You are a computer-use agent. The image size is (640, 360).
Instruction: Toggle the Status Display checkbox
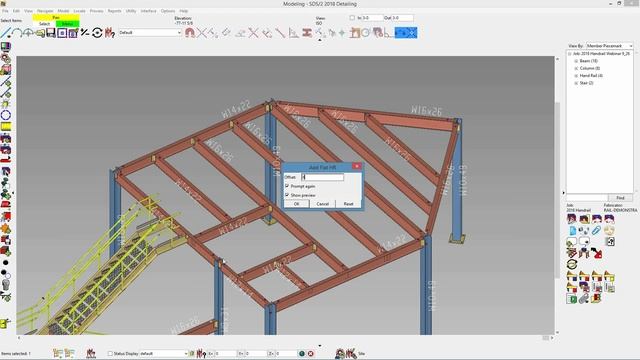(110, 353)
